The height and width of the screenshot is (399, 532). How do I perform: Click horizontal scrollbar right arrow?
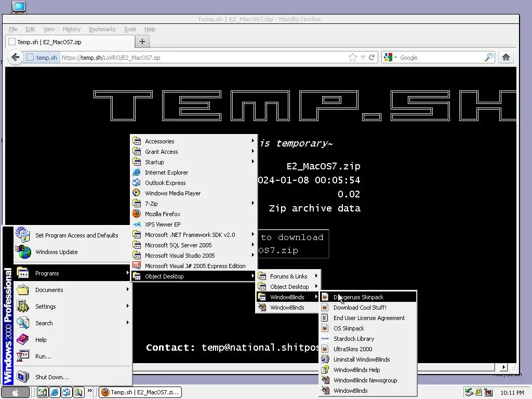pos(503,367)
